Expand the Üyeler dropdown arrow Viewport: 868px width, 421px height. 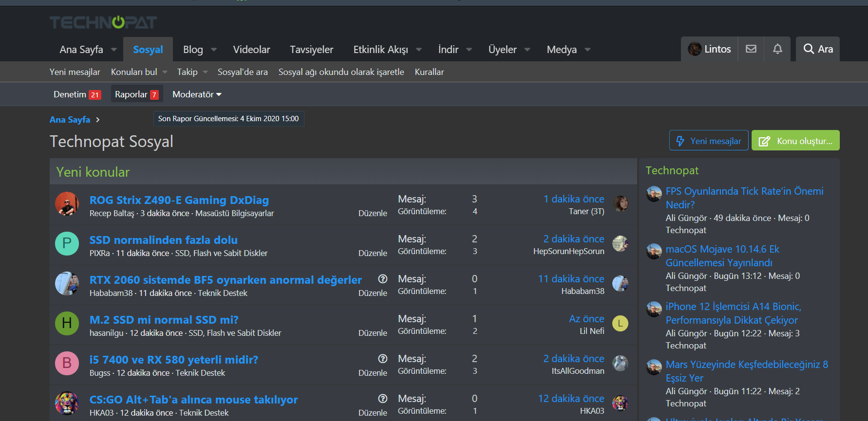tap(528, 50)
